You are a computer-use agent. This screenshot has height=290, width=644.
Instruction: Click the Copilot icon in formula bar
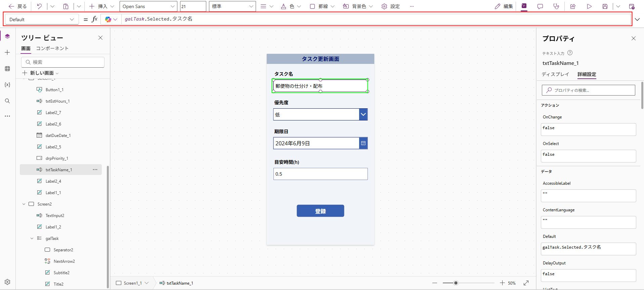108,20
